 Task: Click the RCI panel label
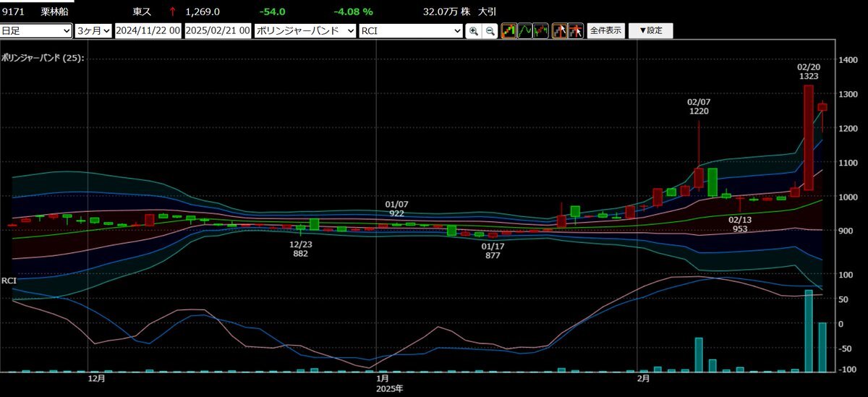click(9, 280)
